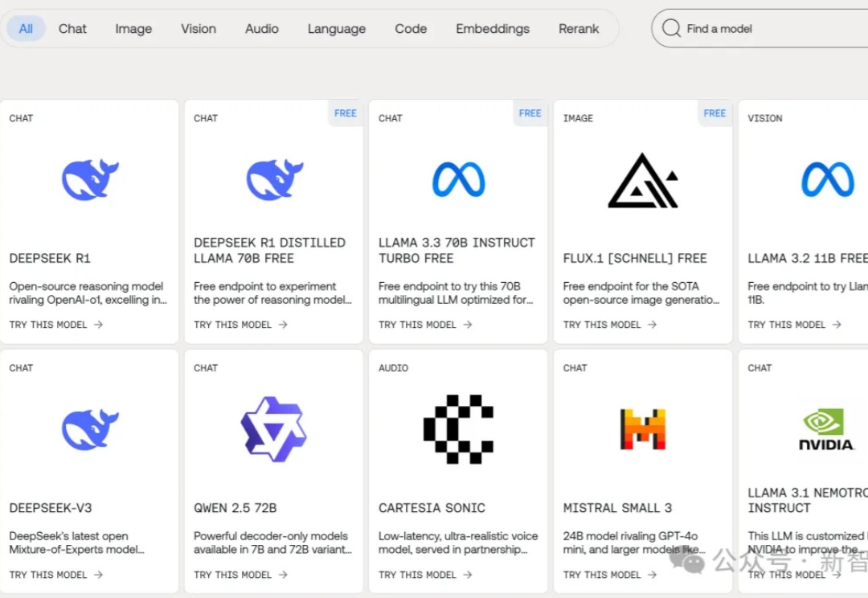This screenshot has width=868, height=598.
Task: Open the LLAMA 3.3 70B INSTRUCT TURBO FREE title
Action: (x=457, y=250)
